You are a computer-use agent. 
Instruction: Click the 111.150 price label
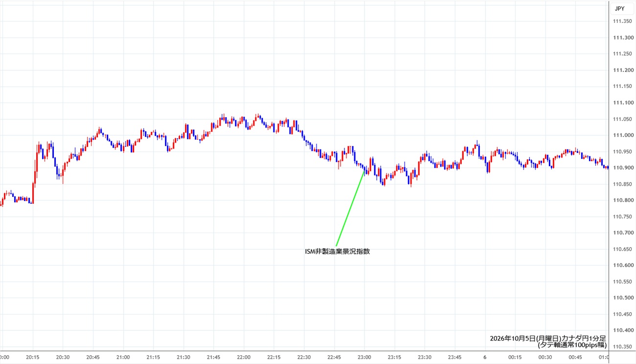pyautogui.click(x=622, y=86)
